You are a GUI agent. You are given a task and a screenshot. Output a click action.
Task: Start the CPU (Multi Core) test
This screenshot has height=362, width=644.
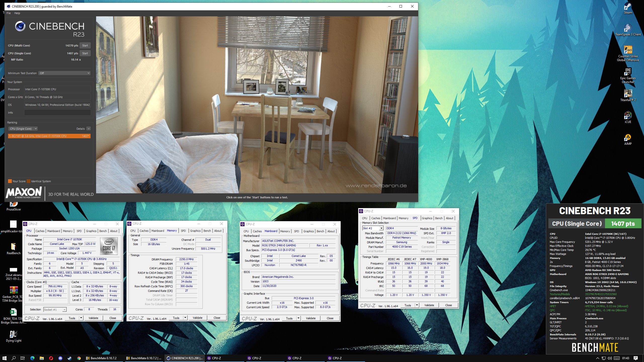point(85,46)
